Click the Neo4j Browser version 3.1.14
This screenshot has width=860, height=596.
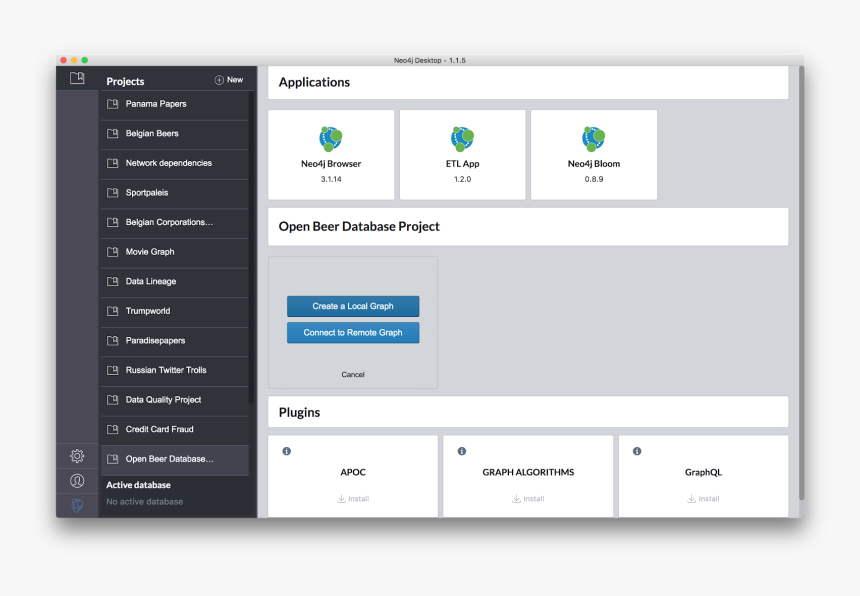(x=331, y=179)
